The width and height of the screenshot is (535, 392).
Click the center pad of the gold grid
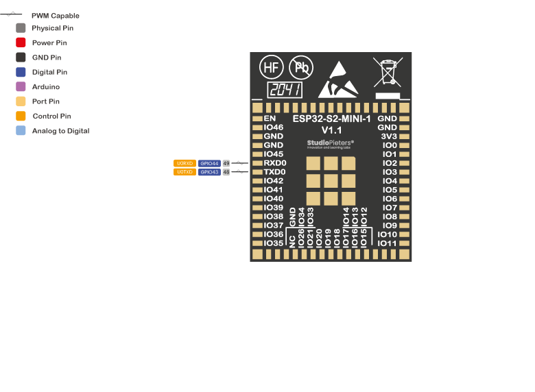point(331,181)
